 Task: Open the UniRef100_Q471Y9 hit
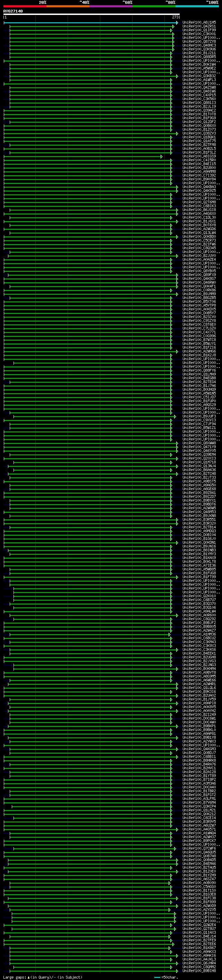pos(199,447)
